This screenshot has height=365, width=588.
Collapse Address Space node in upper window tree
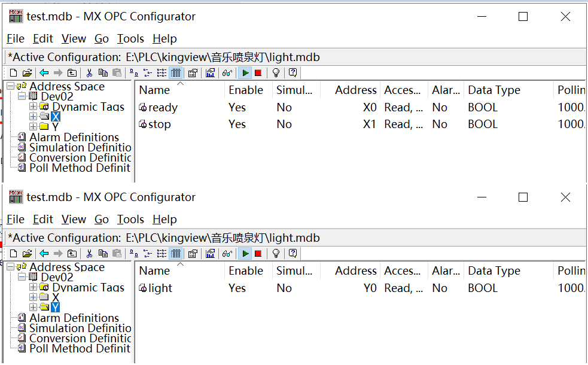pyautogui.click(x=11, y=86)
